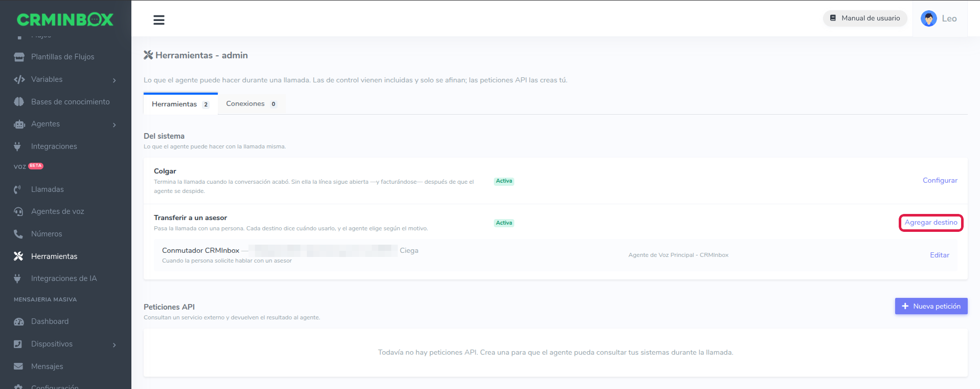Click the Variables code icon
This screenshot has width=980, height=389.
(x=19, y=79)
